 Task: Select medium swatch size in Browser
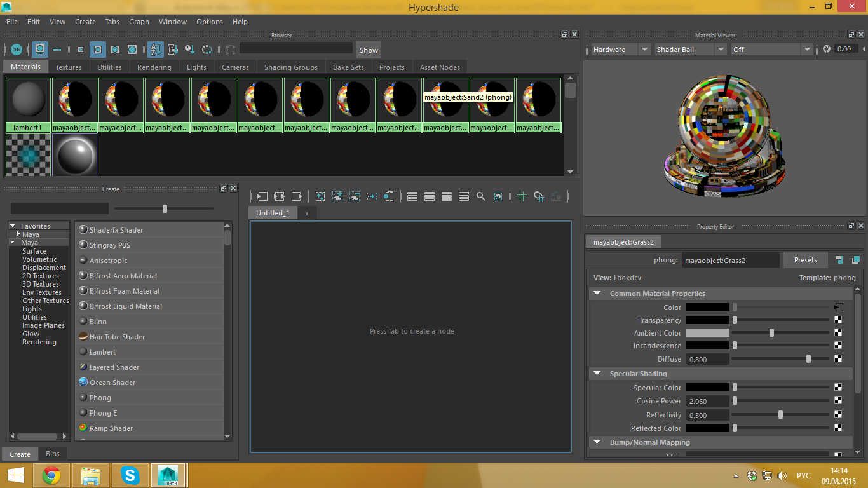(98, 50)
